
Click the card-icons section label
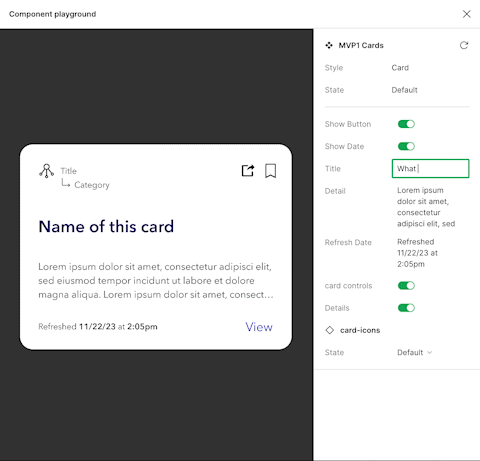point(360,330)
